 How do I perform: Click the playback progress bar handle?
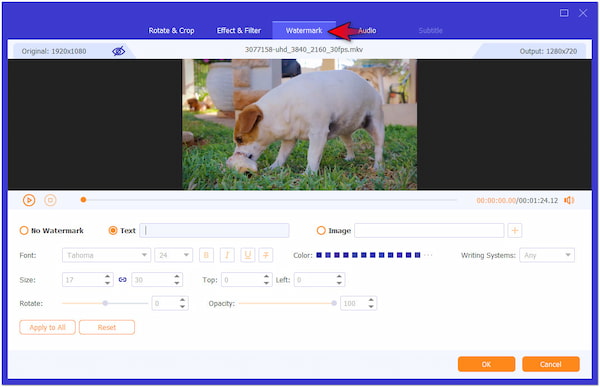pos(83,200)
